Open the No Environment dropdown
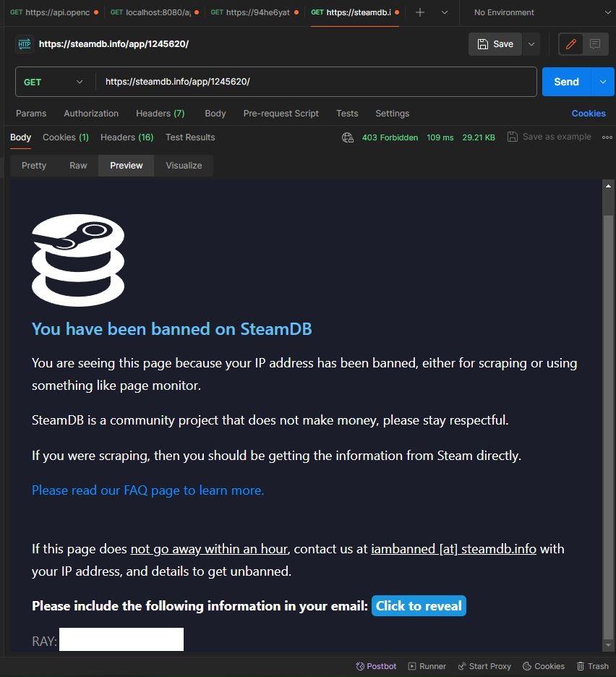The width and height of the screenshot is (616, 677). tap(542, 12)
